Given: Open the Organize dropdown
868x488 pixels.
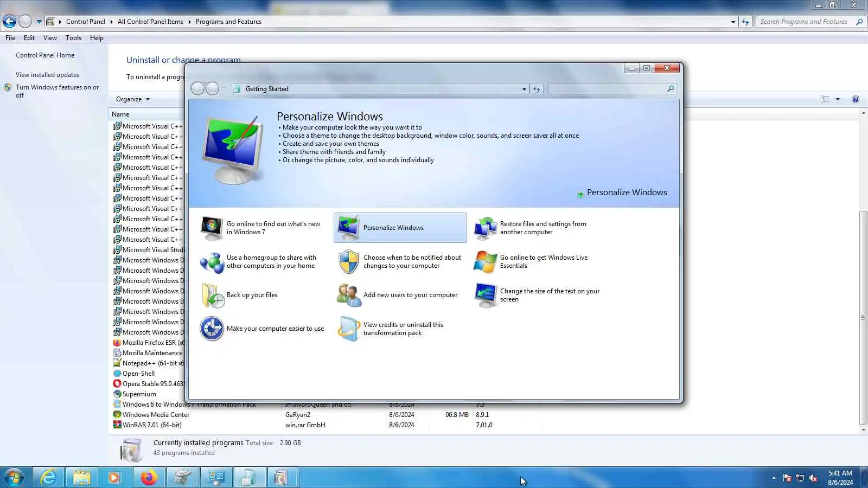Looking at the screenshot, I should 133,99.
